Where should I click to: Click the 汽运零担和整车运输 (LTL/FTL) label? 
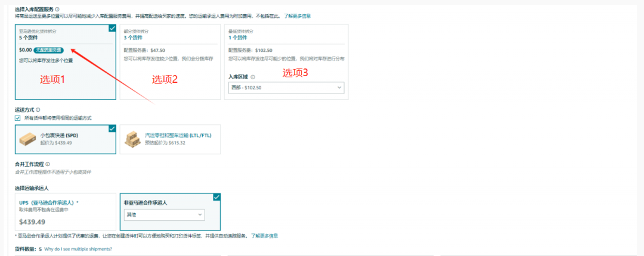178,135
